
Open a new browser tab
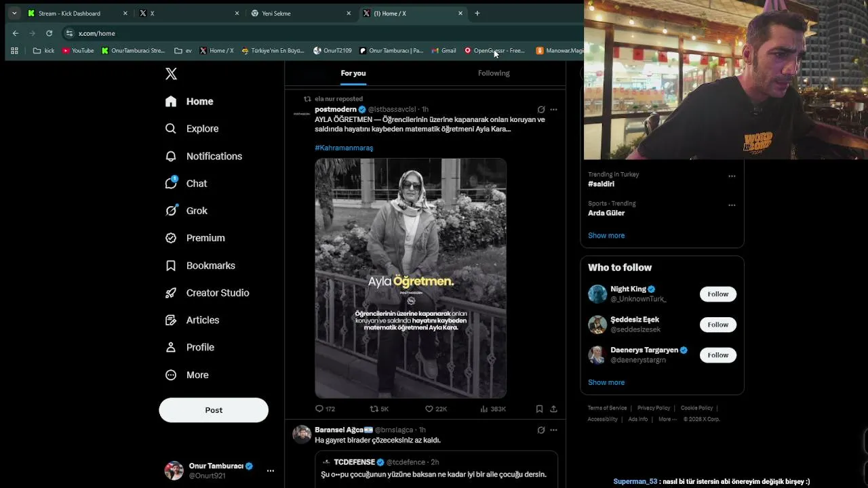click(x=477, y=13)
